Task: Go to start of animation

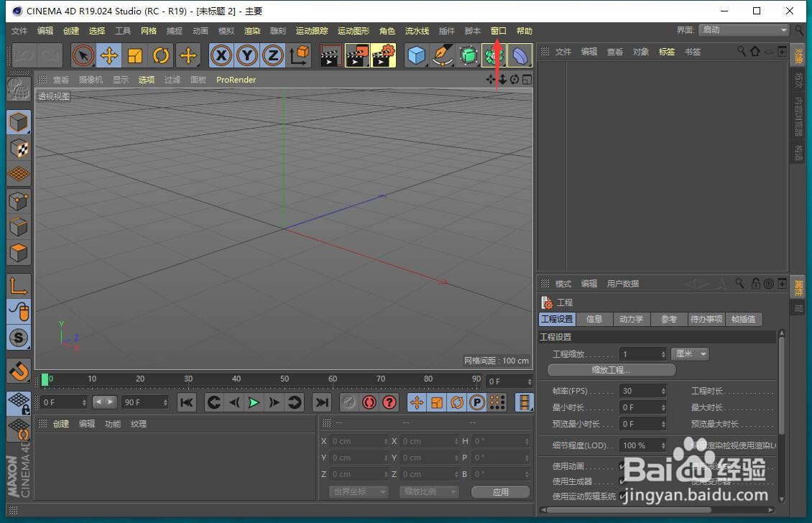Action: coord(187,402)
